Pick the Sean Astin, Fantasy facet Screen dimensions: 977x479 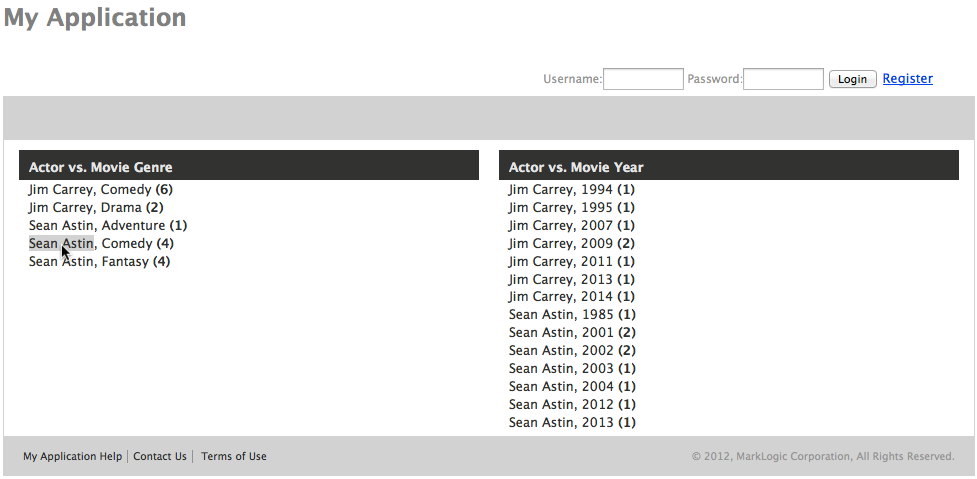click(89, 261)
